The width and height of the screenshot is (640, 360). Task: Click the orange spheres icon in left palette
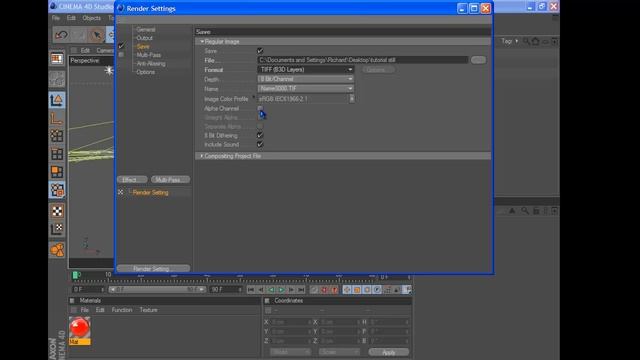click(x=57, y=250)
